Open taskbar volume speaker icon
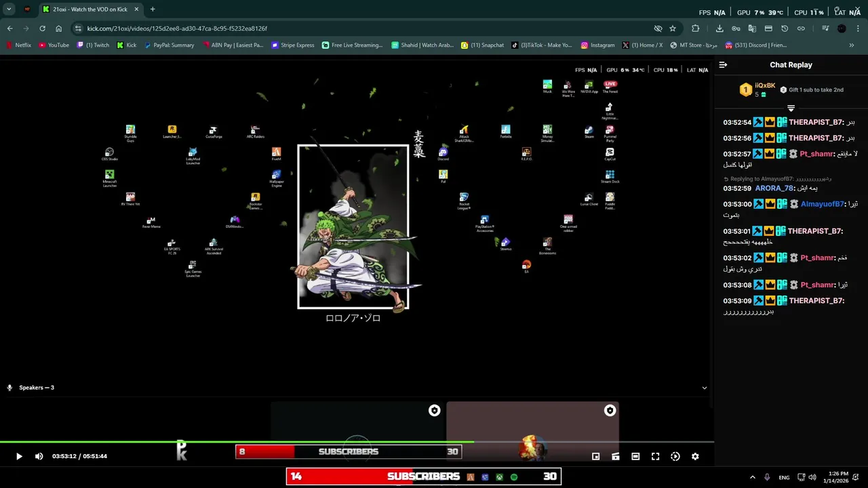The image size is (868, 488). 812,477
